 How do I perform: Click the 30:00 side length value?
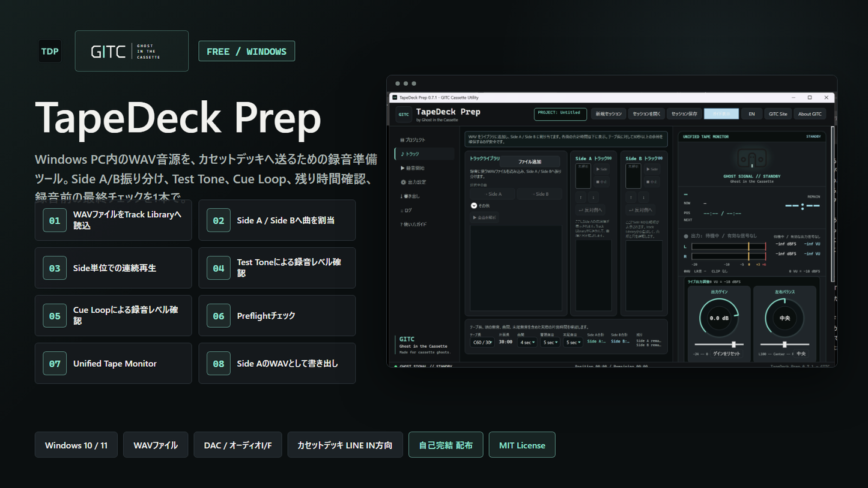(506, 342)
